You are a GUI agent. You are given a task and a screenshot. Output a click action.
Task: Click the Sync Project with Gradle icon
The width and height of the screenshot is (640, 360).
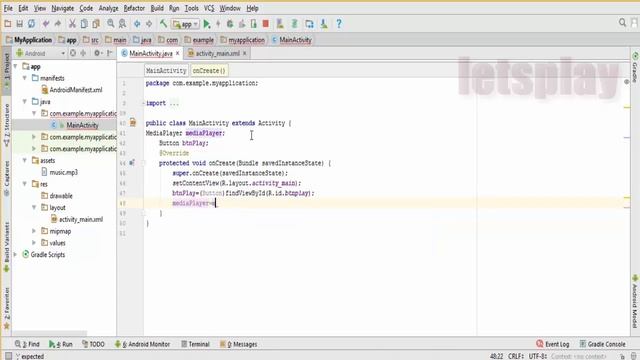pyautogui.click(x=294, y=24)
